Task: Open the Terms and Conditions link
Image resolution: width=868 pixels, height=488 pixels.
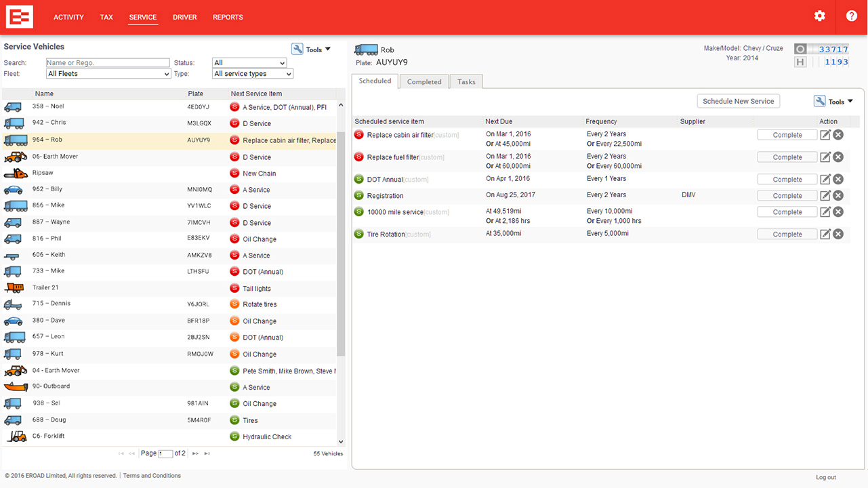Action: coord(152,476)
